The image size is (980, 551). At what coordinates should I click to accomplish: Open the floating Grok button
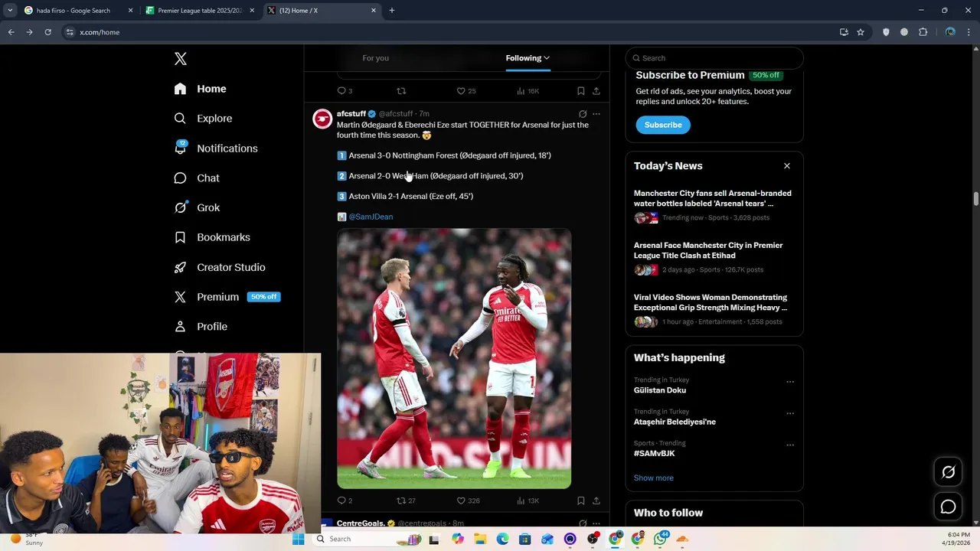(948, 472)
